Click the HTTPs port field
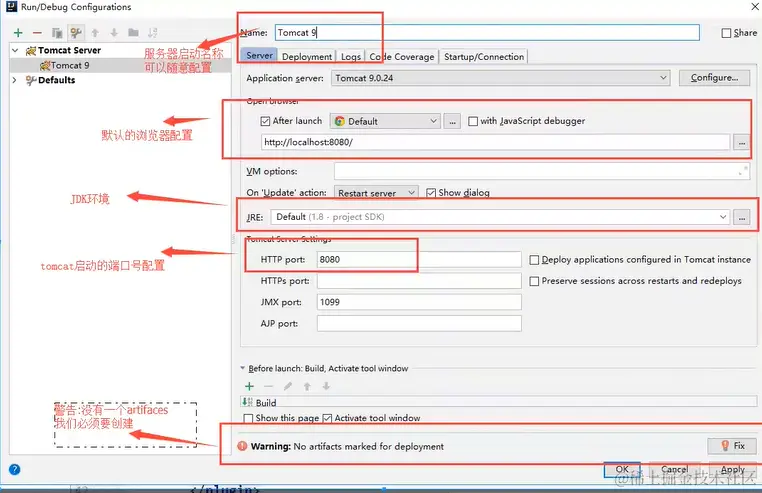The height and width of the screenshot is (493, 762). coord(419,281)
